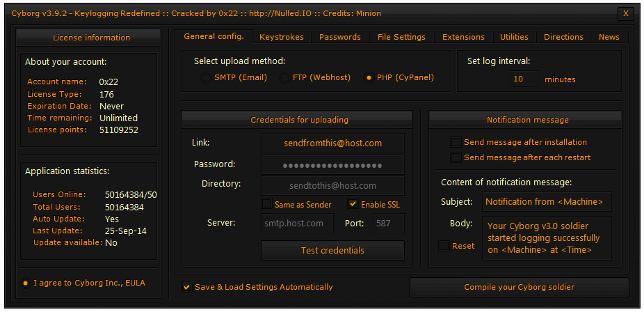Click the Port field showing 587
Image resolution: width=644 pixels, height=312 pixels.
click(389, 224)
